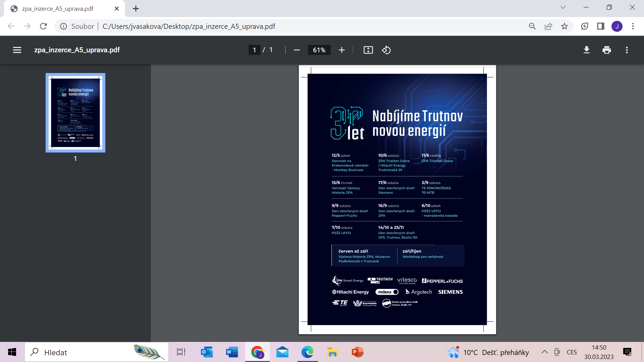The height and width of the screenshot is (362, 644).
Task: Open Microsoft Edge from taskbar
Action: point(307,352)
